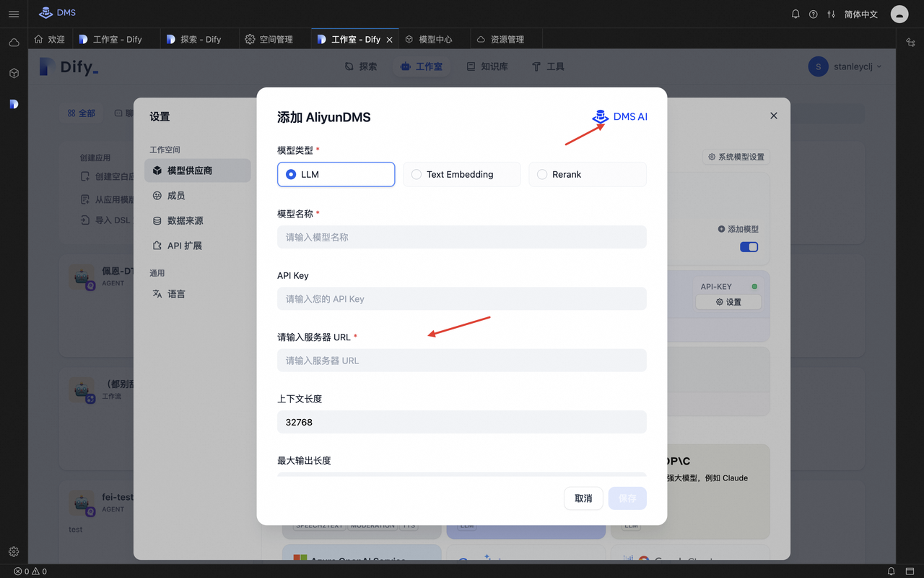Expand the hamburger menu top-left
924x578 pixels.
point(13,12)
